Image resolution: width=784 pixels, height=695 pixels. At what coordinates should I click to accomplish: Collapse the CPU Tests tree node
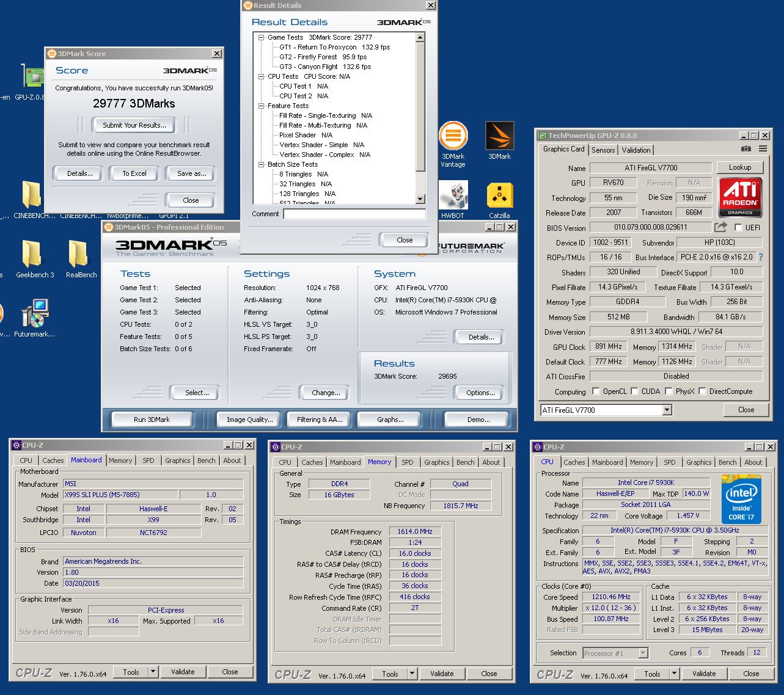pos(261,76)
